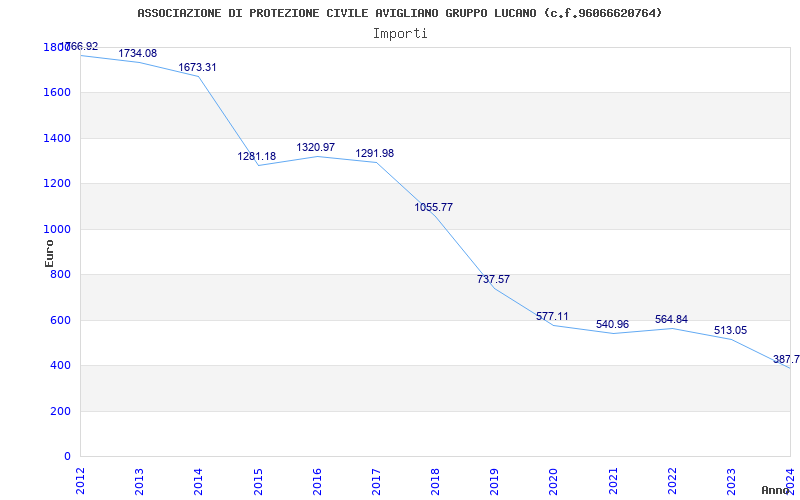The height and width of the screenshot is (500, 800).
Task: Select the data label 1673.31
Action: coord(197,67)
